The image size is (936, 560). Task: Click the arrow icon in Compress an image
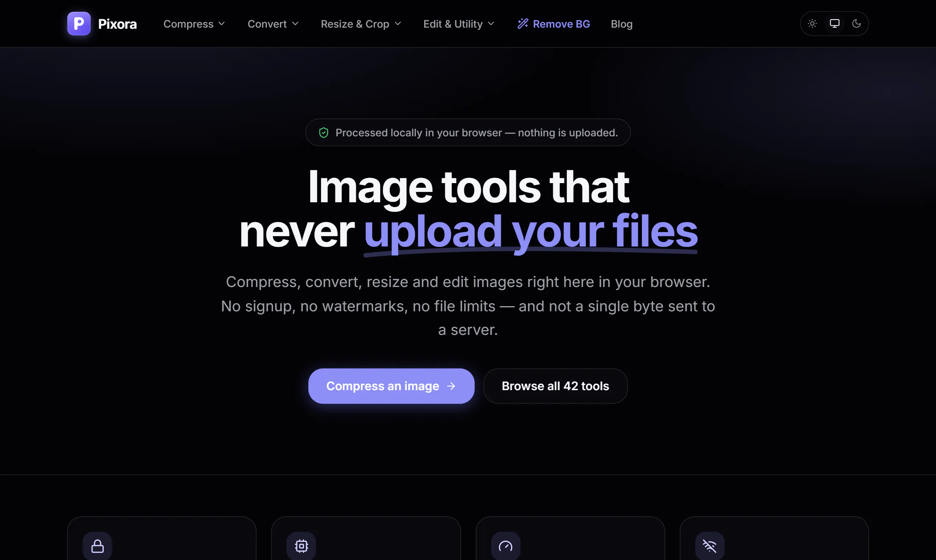[x=451, y=386]
